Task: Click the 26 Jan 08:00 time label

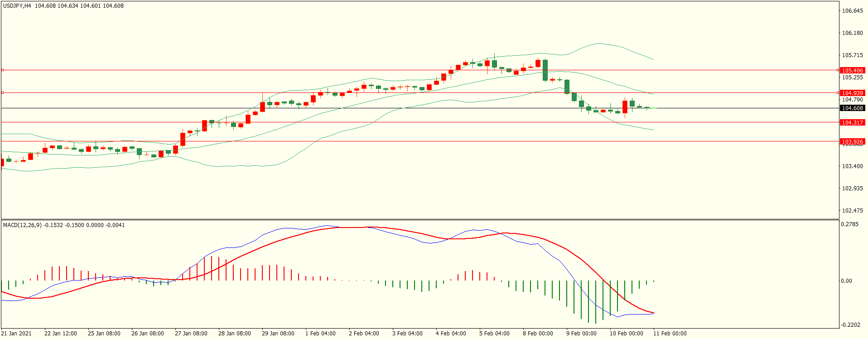Action: point(148,334)
